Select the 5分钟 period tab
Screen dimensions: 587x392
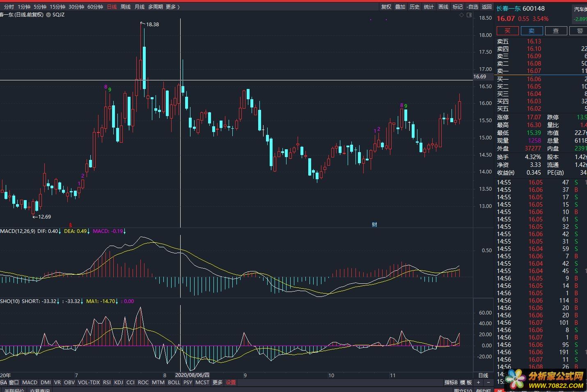point(40,7)
